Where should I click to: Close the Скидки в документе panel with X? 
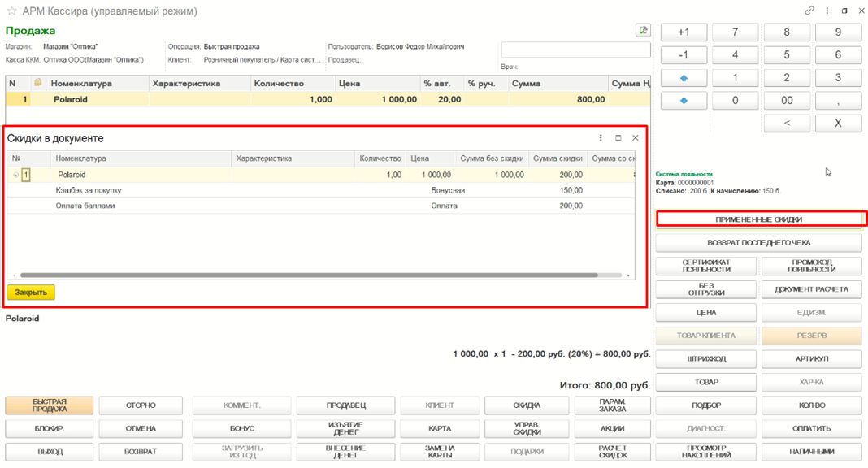click(636, 138)
